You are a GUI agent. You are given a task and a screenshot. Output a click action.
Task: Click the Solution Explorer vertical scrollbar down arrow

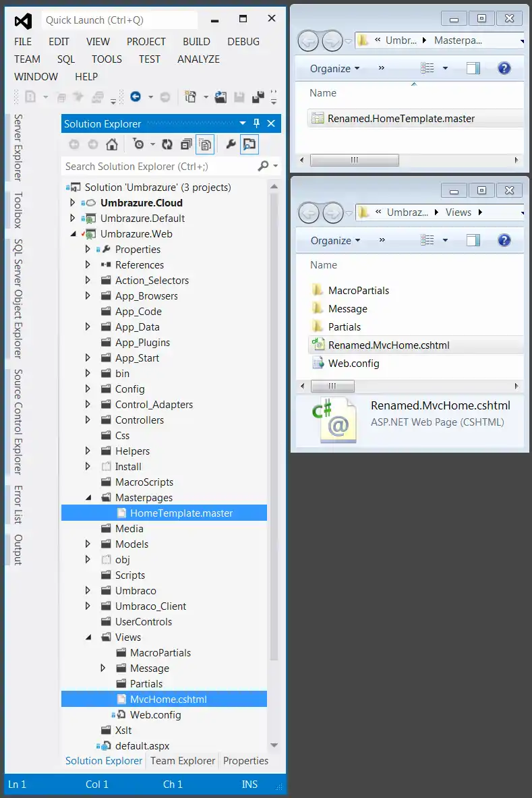(x=274, y=745)
